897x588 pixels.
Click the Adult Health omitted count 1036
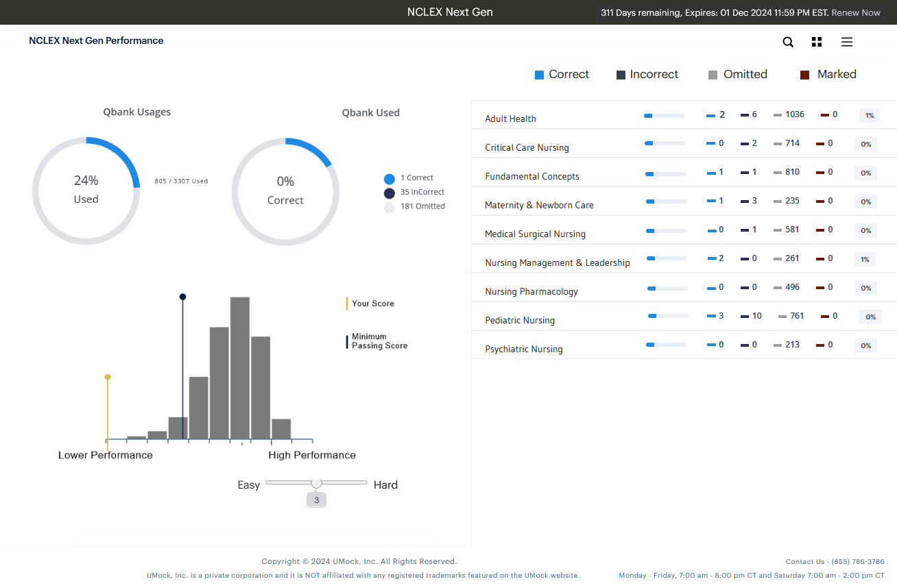click(795, 114)
